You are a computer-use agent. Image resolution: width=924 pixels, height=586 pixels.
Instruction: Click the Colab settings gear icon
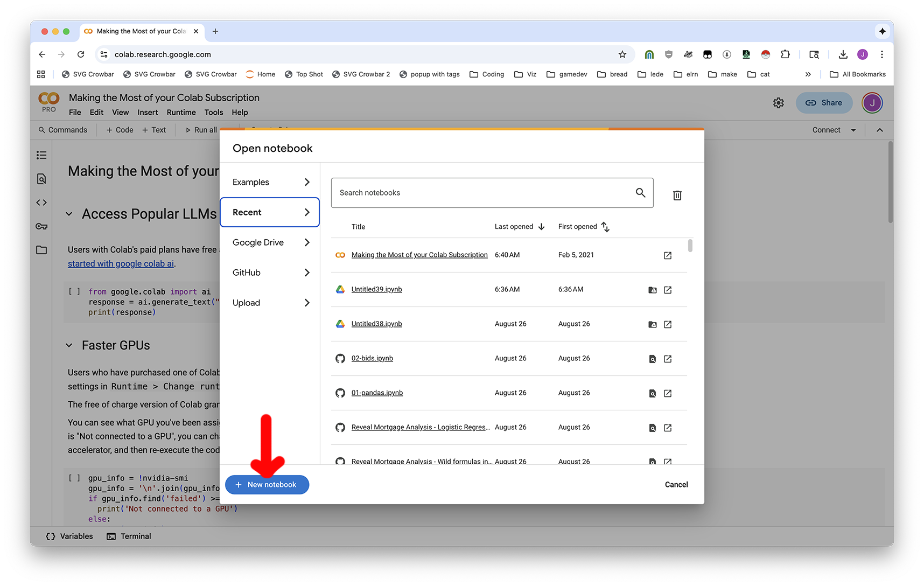tap(778, 103)
